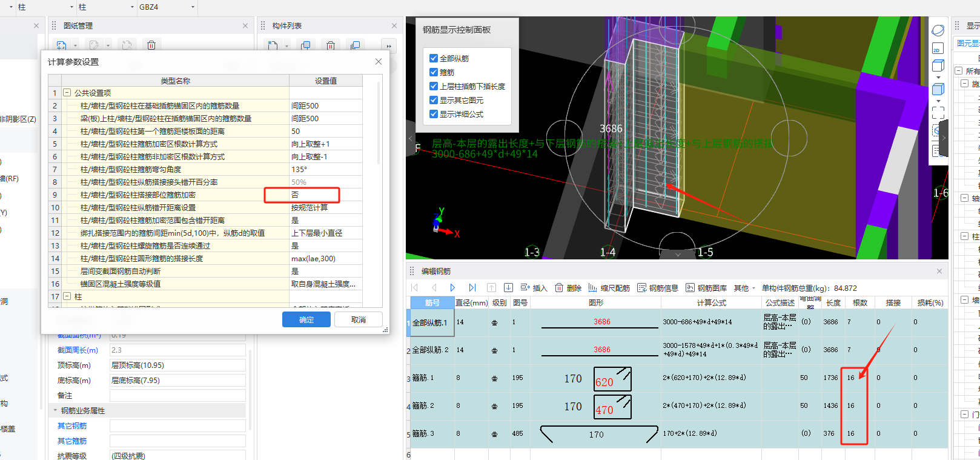This screenshot has width=980, height=460.
Task: Click 截面周长(m) property link
Action: [78, 350]
